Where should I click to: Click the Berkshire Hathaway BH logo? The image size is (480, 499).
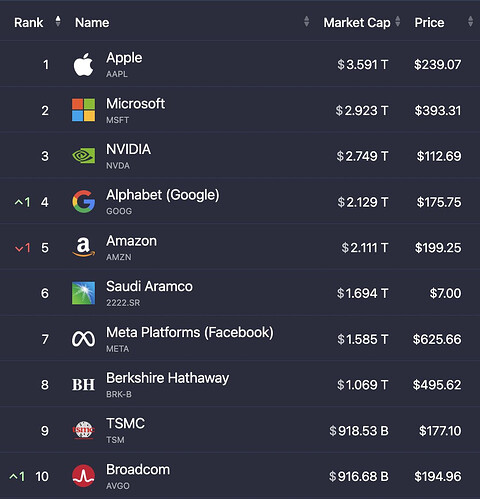[x=83, y=385]
